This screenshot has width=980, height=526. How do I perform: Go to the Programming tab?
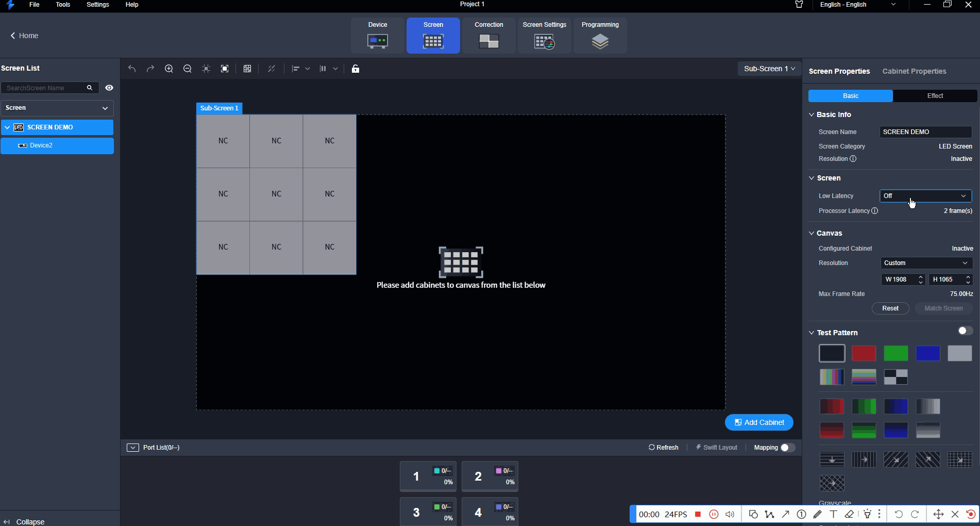click(600, 36)
